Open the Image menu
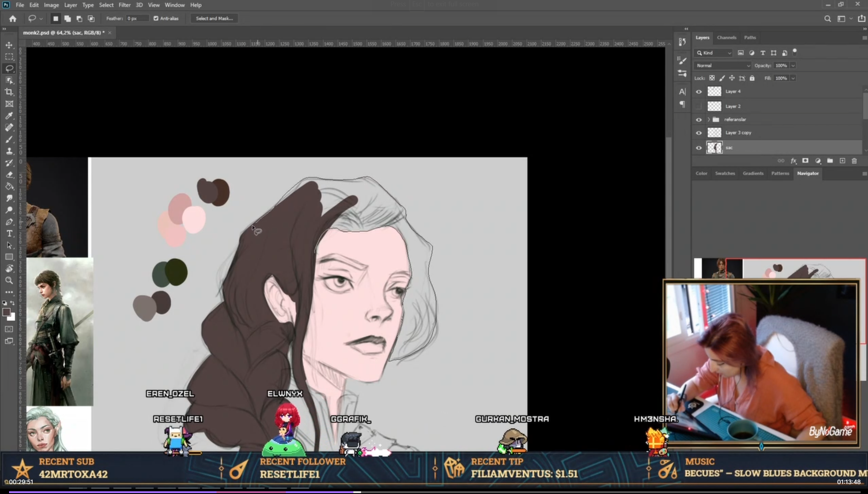This screenshot has height=494, width=868. (x=51, y=5)
